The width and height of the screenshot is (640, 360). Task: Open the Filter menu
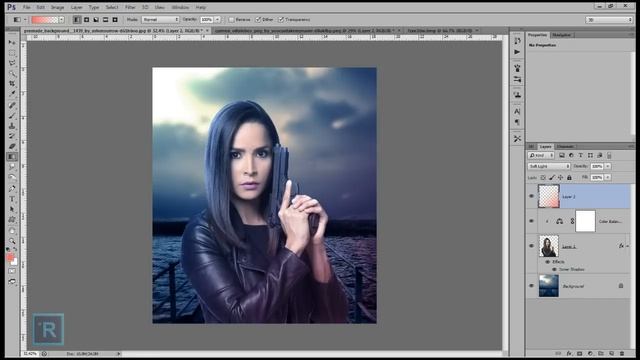[x=130, y=7]
